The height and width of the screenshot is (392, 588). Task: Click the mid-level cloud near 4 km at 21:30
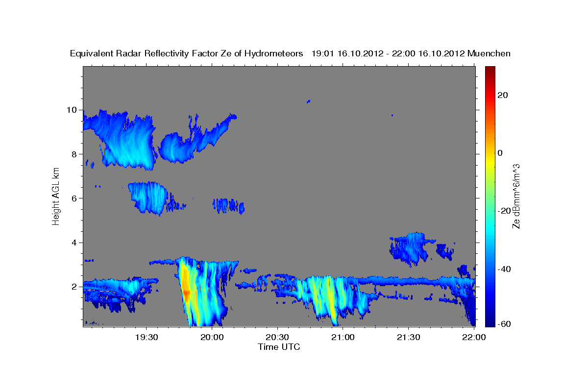click(411, 248)
